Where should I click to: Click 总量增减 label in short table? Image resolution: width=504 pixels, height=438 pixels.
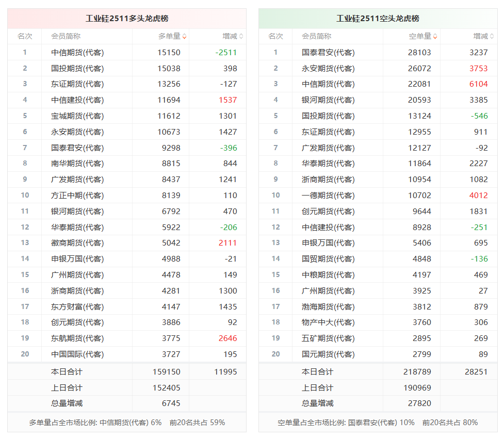[317, 403]
